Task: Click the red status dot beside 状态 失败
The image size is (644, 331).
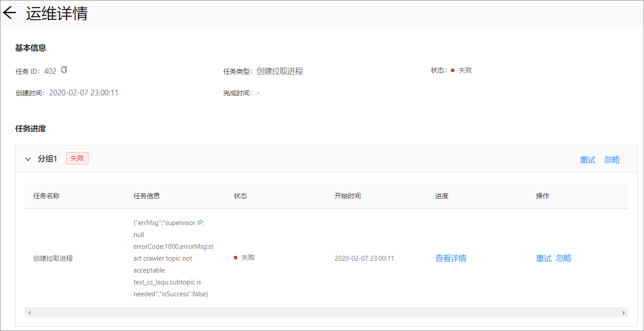Action: [452, 70]
